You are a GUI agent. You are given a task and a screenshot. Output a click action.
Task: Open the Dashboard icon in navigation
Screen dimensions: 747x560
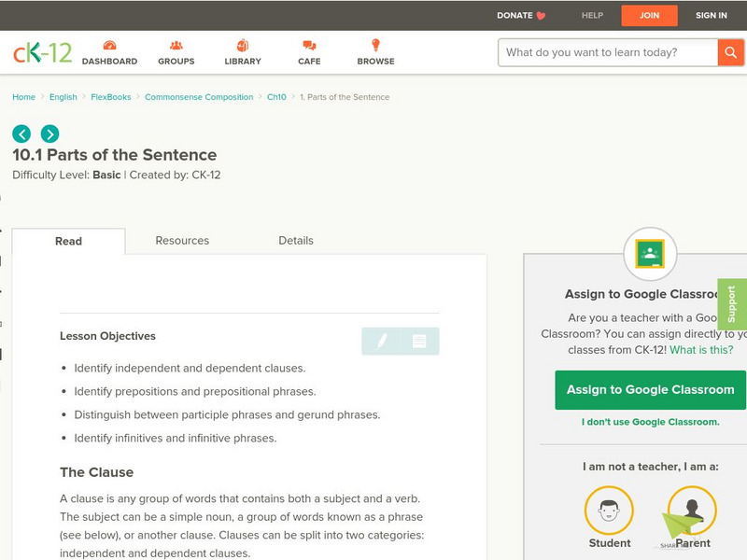(109, 46)
